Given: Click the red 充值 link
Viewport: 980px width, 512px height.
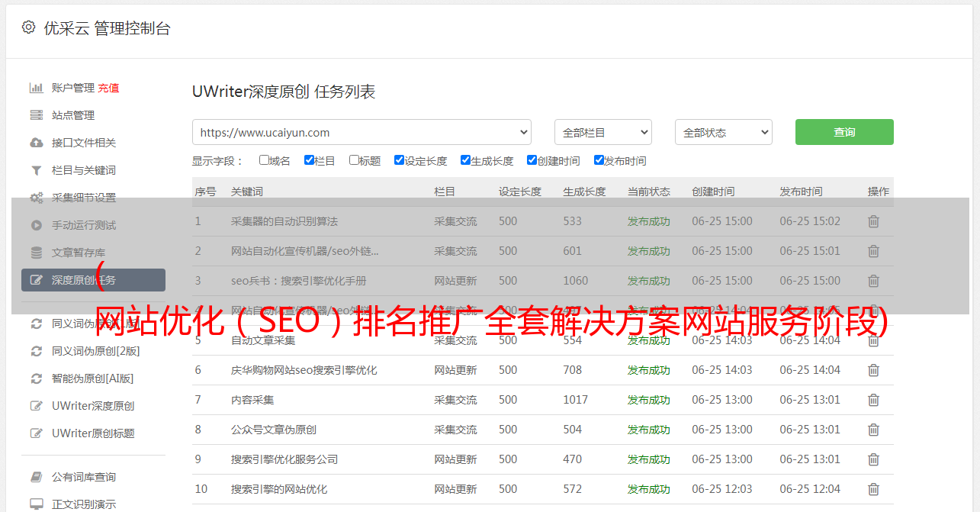Looking at the screenshot, I should click(x=108, y=88).
